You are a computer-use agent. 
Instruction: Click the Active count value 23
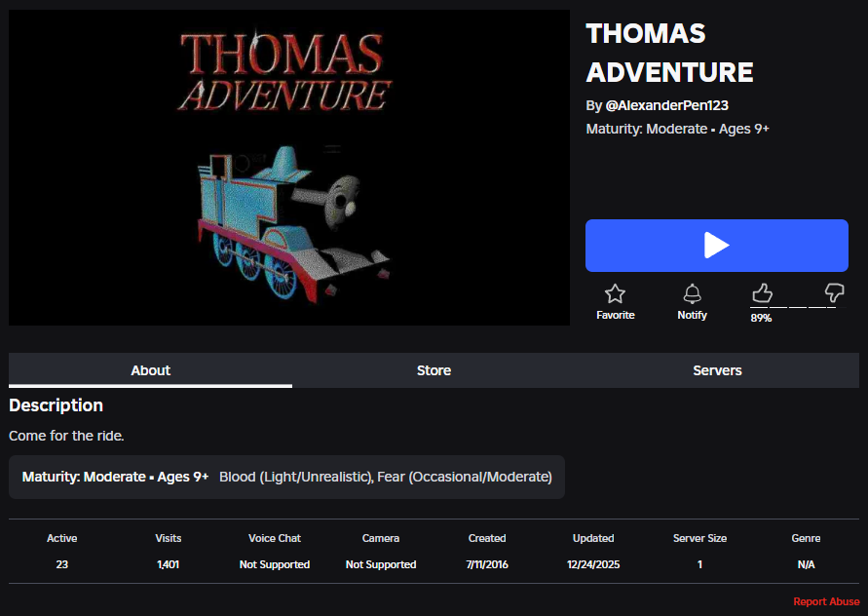click(62, 564)
